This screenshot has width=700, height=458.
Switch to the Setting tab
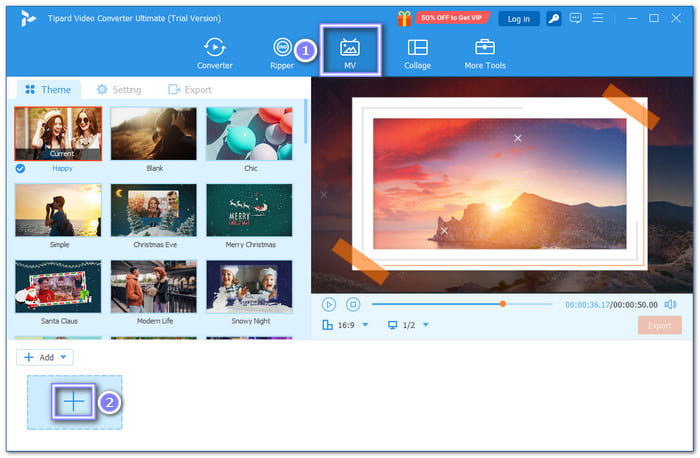coord(119,90)
